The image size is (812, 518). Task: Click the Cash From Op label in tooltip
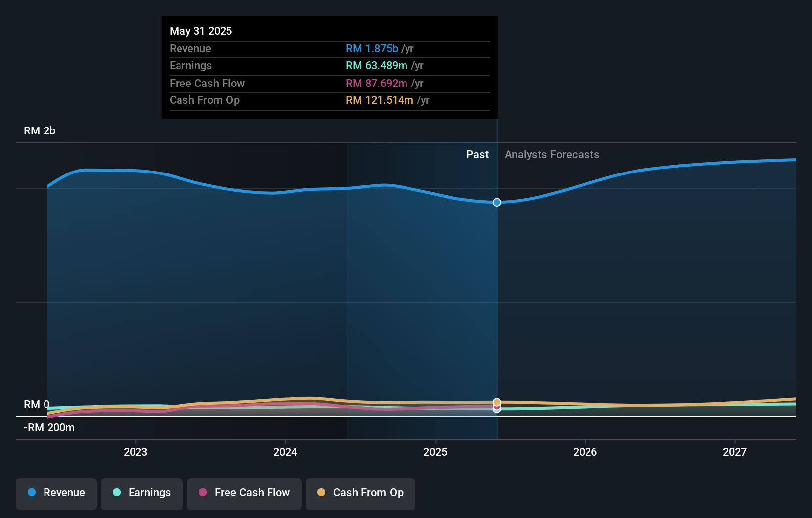tap(205, 100)
